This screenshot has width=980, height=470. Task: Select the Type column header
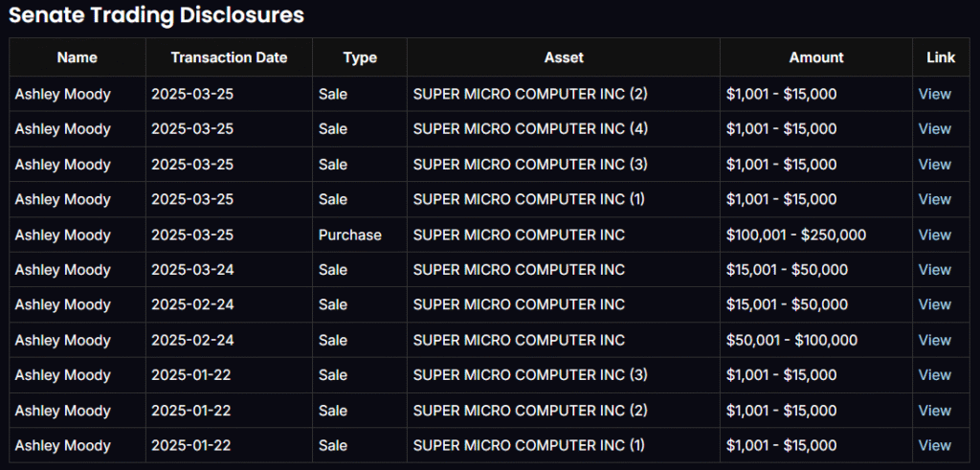(360, 57)
